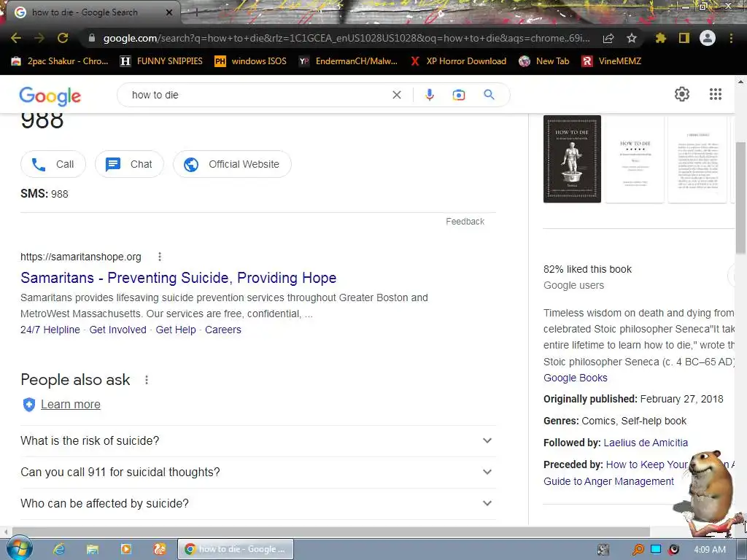Open the side panel icon in Chrome toolbar
Screen dimensions: 747x560
coord(684,38)
